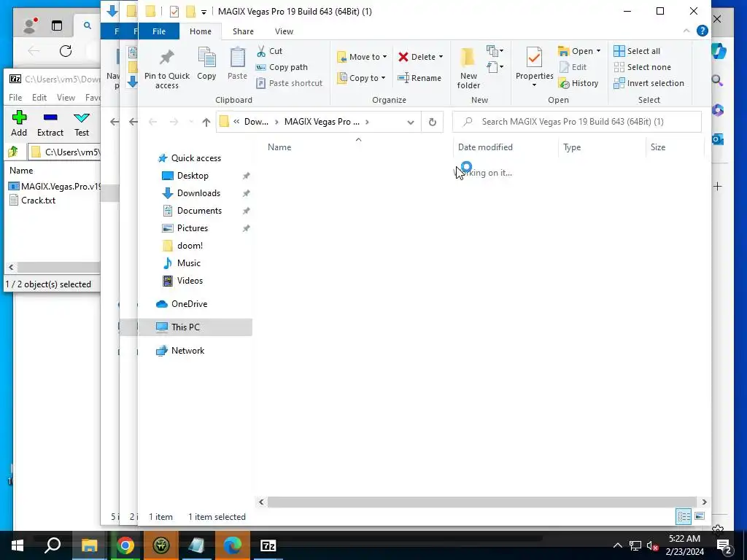Click the horizontal scrollbar right arrow

click(x=704, y=502)
